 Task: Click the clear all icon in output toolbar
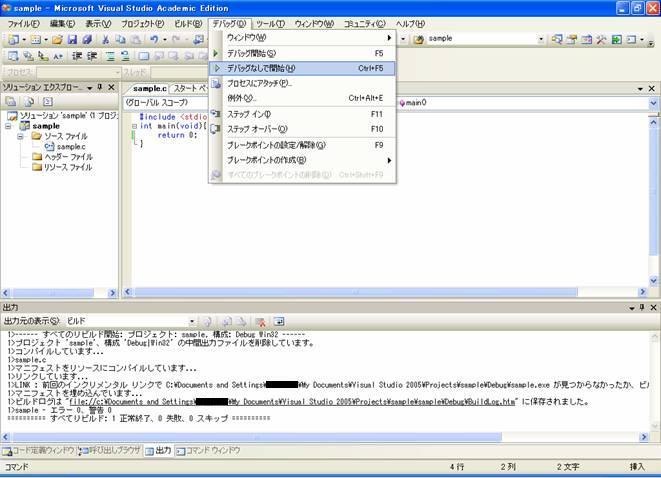pyautogui.click(x=259, y=320)
